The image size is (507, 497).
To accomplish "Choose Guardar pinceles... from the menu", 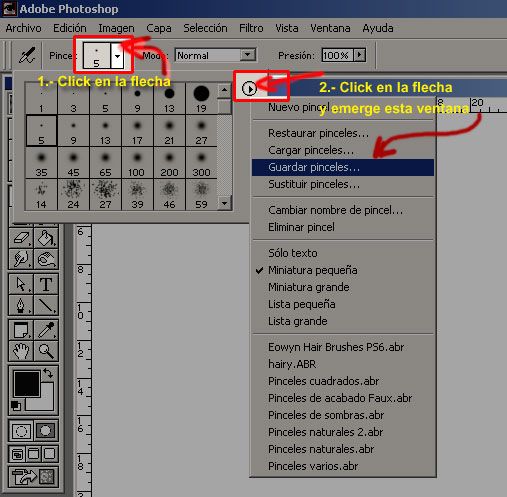I will click(x=343, y=167).
